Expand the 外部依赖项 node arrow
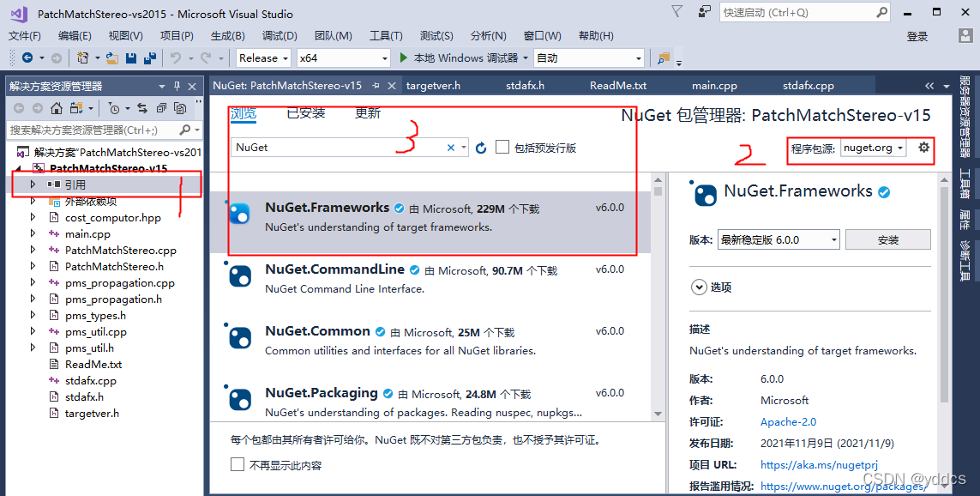This screenshot has height=496, width=980. pyautogui.click(x=33, y=201)
